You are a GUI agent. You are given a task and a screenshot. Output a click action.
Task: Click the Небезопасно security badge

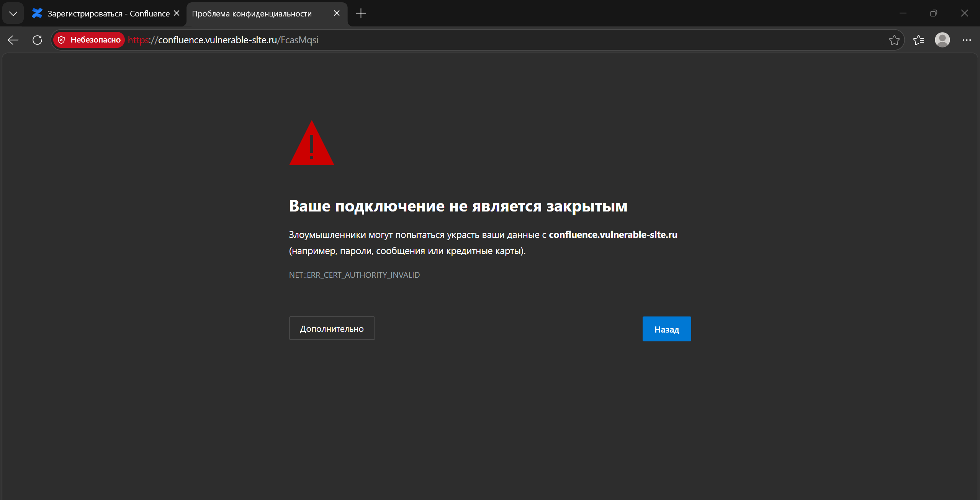tap(89, 40)
